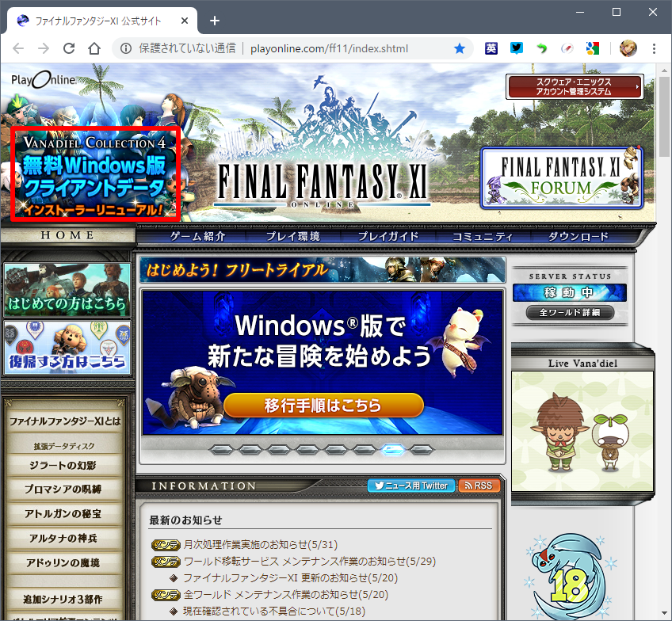Screen dimensions: 672x621
Task: Open the Google extension icon
Action: click(x=592, y=48)
